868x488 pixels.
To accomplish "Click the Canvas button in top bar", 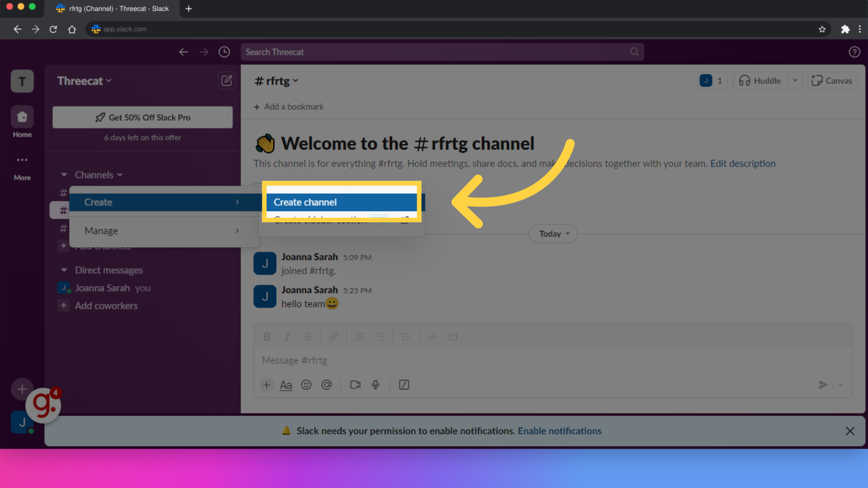I will click(833, 80).
